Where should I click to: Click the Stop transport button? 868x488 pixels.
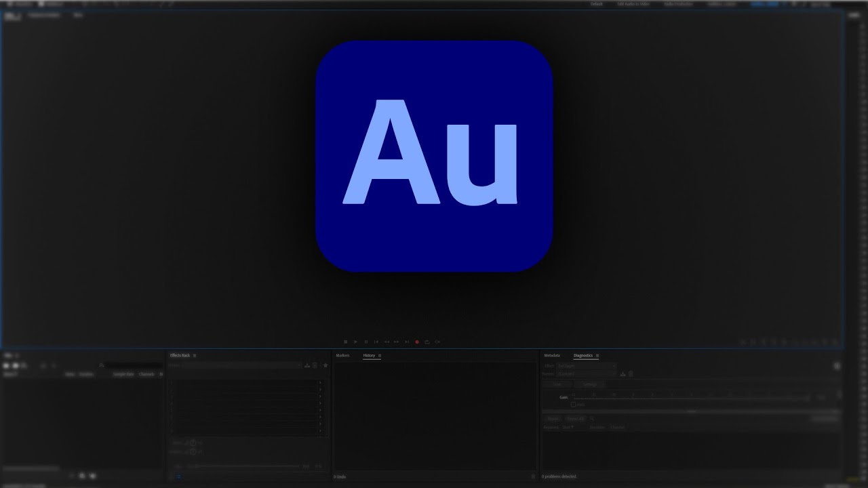tap(345, 342)
